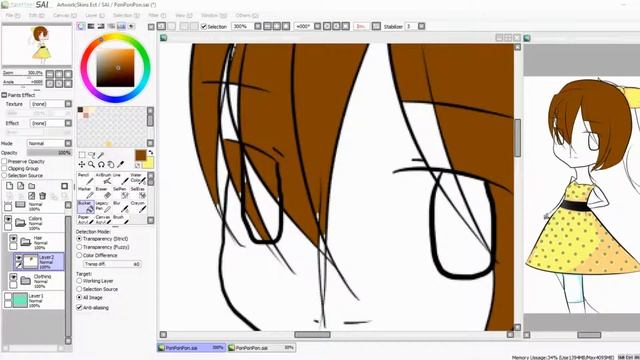This screenshot has width=640, height=360.
Task: Select the Pencil tool
Action: [85, 178]
